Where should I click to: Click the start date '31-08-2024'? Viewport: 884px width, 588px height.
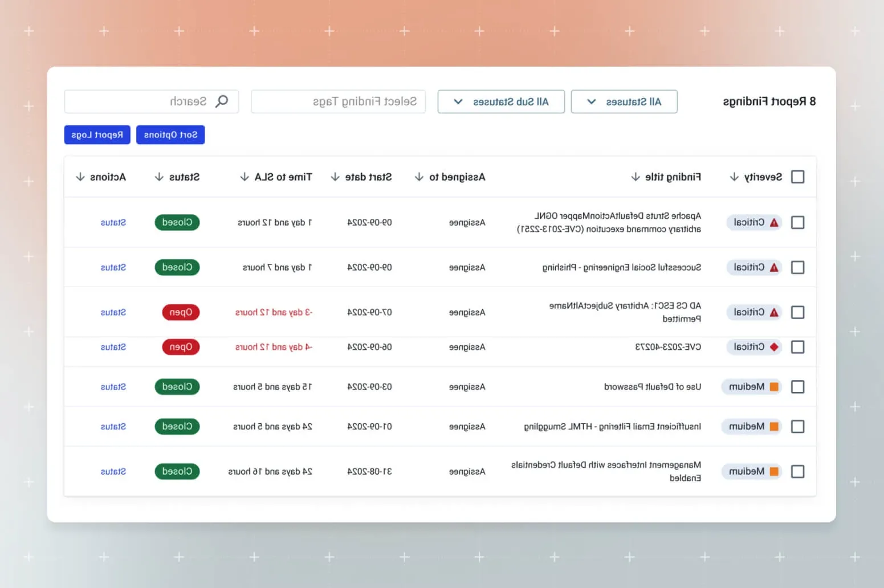pyautogui.click(x=370, y=472)
